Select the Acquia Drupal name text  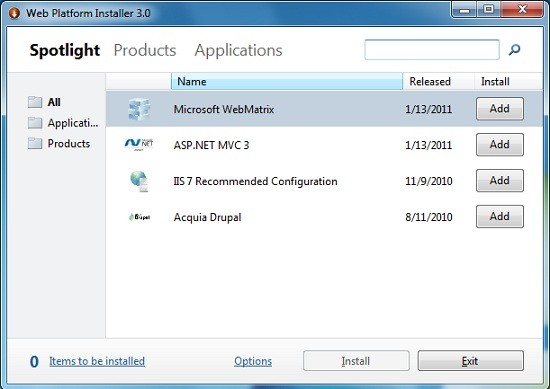tap(207, 217)
